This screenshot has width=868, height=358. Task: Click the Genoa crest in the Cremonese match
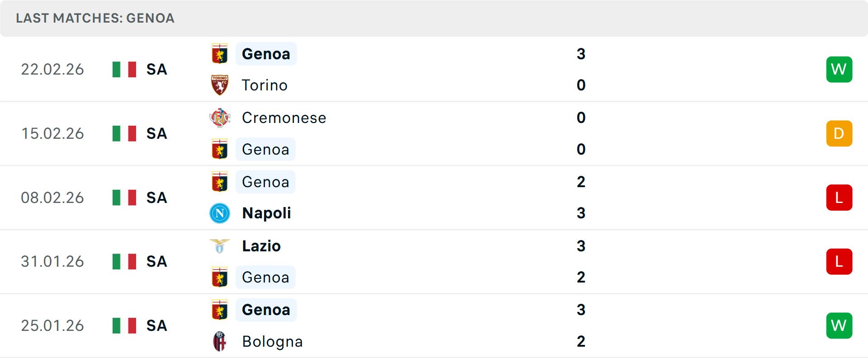(220, 149)
